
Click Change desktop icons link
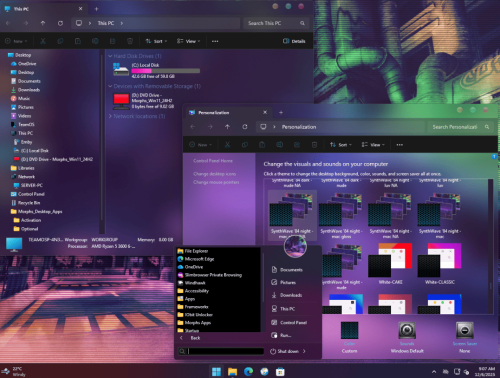coord(214,174)
